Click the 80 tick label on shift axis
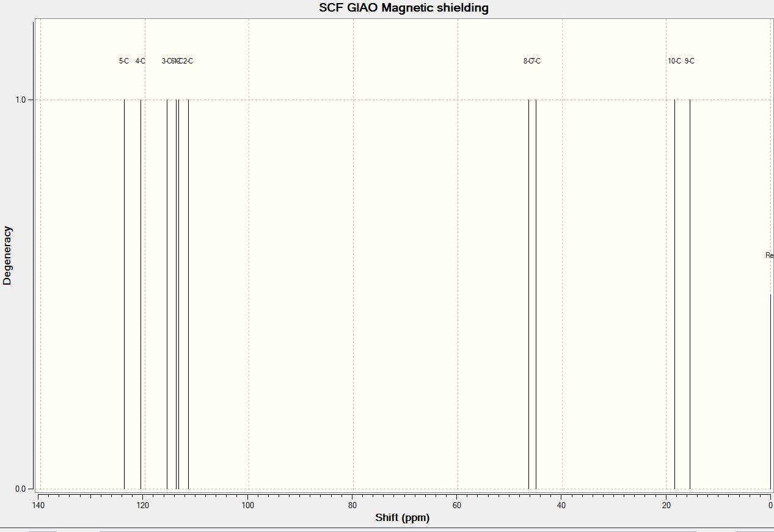 [x=352, y=505]
